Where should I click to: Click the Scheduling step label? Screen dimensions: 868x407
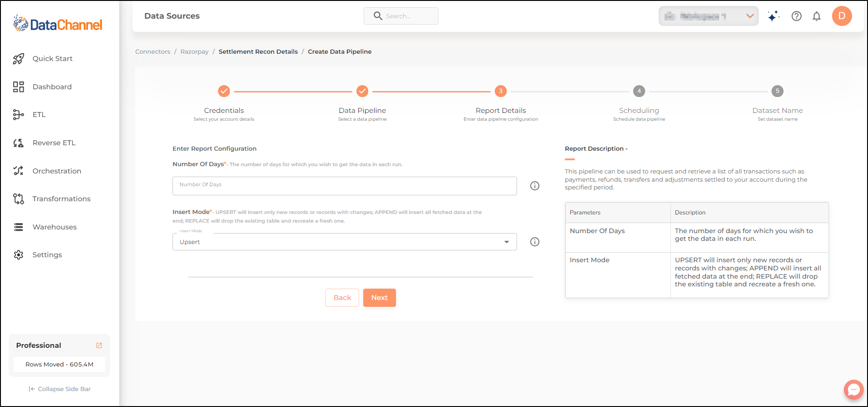point(639,111)
